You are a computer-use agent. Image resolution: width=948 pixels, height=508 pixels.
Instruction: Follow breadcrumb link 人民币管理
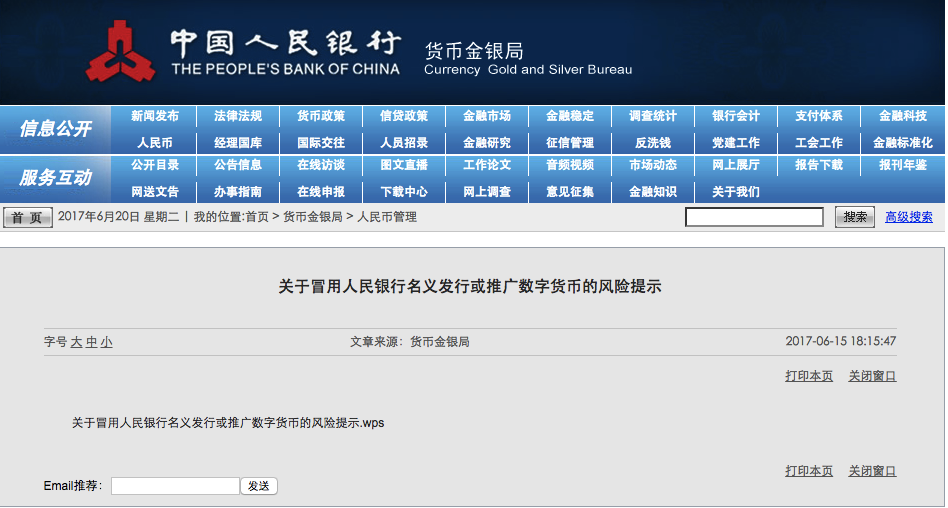click(387, 217)
